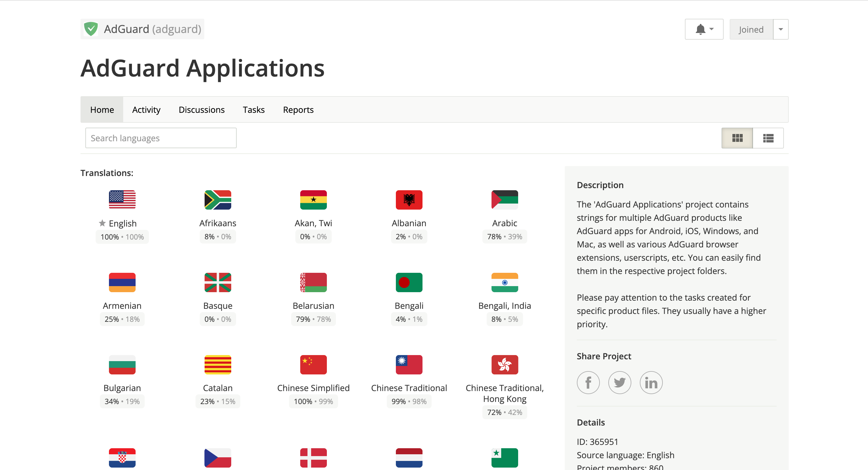The width and height of the screenshot is (868, 470).
Task: Click the Joined button
Action: tap(751, 29)
